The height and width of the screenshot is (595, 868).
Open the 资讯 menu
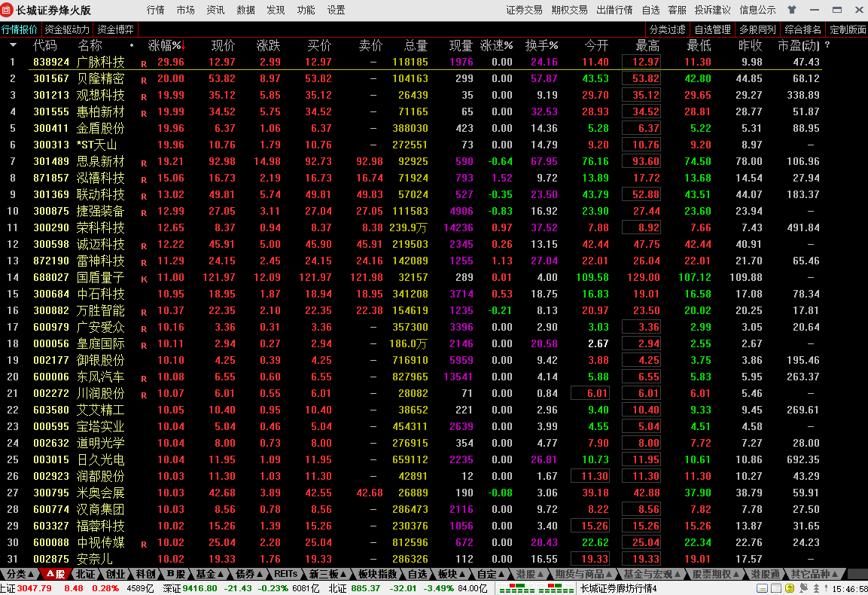click(x=215, y=10)
